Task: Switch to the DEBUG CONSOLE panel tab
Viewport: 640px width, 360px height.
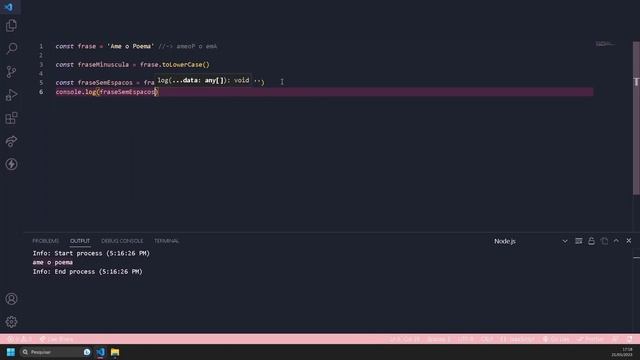Action: pyautogui.click(x=122, y=241)
